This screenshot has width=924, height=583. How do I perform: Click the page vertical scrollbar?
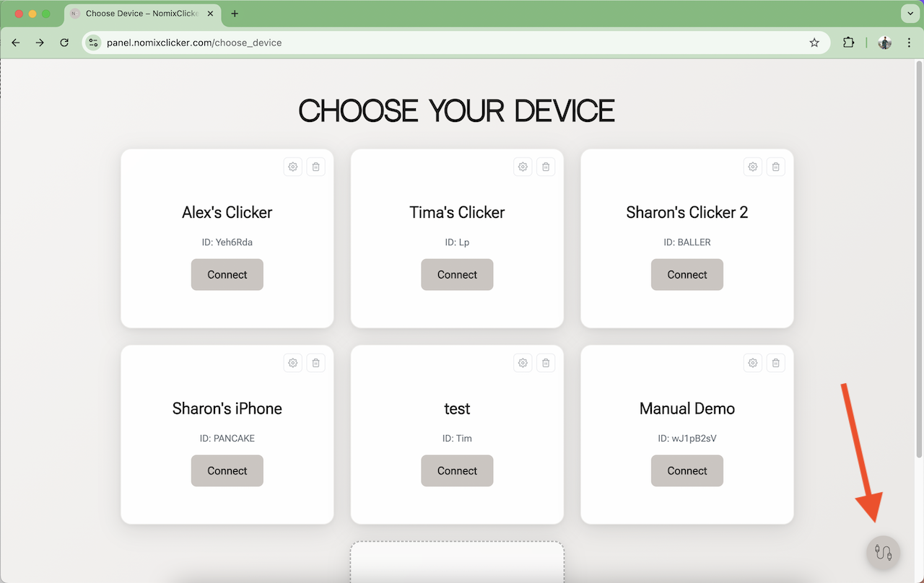click(x=919, y=260)
